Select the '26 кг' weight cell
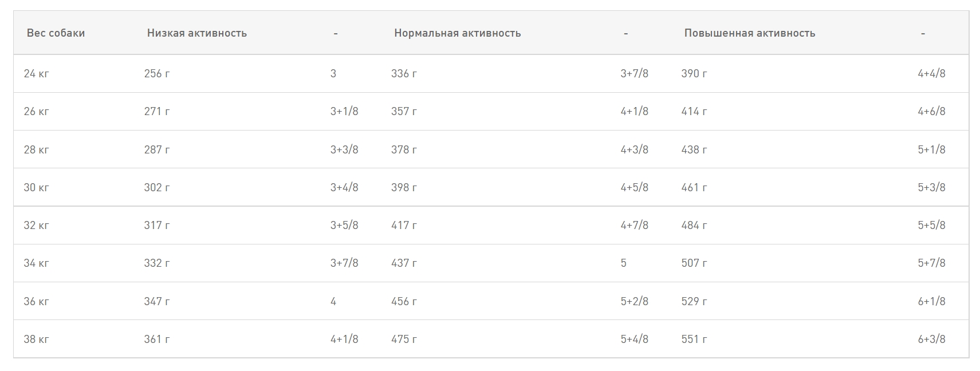Screen dimensions: 980x371 tap(37, 111)
